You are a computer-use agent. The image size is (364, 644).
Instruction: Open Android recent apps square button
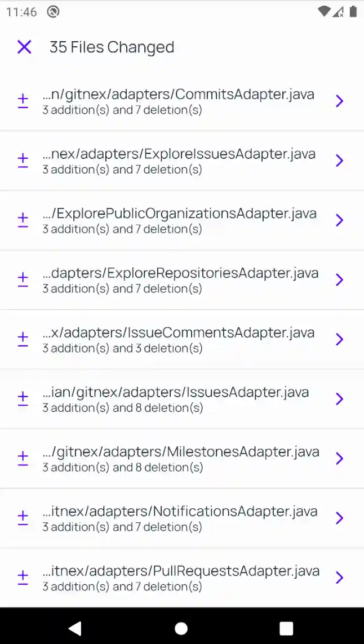286,628
